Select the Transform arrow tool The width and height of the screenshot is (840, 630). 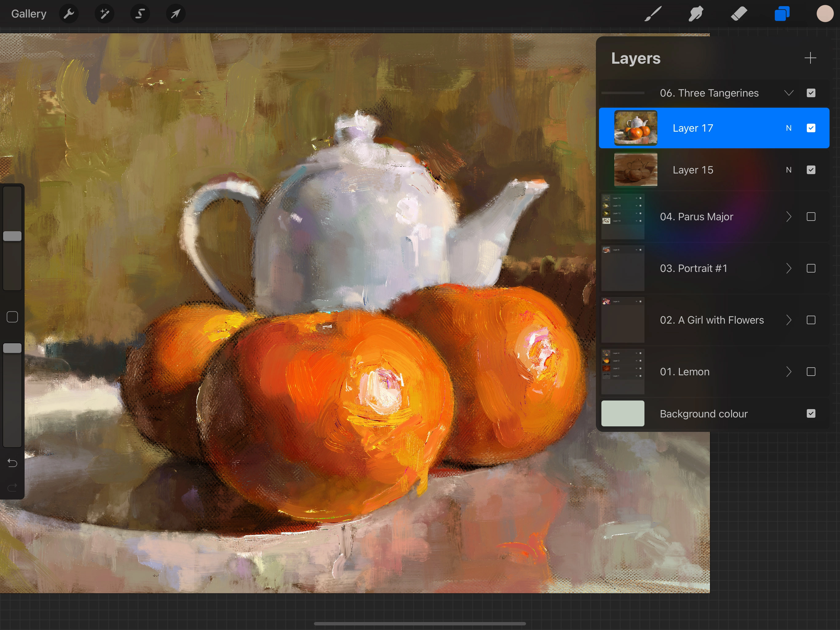tap(176, 14)
